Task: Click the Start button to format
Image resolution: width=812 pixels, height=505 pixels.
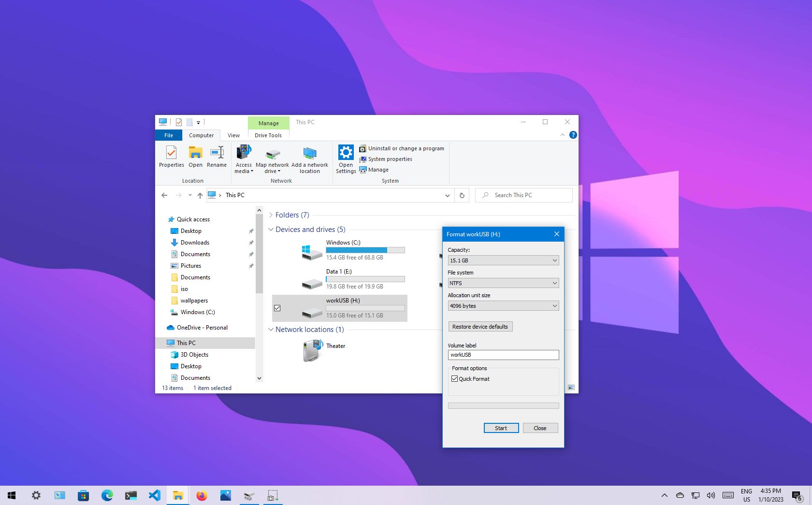Action: tap(501, 428)
